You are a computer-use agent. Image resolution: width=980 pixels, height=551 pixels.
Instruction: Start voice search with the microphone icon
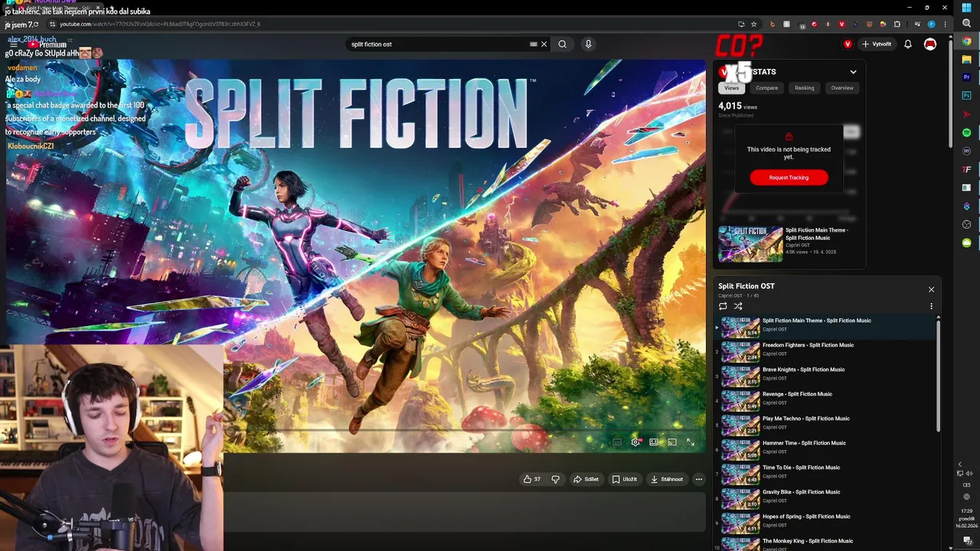click(588, 44)
